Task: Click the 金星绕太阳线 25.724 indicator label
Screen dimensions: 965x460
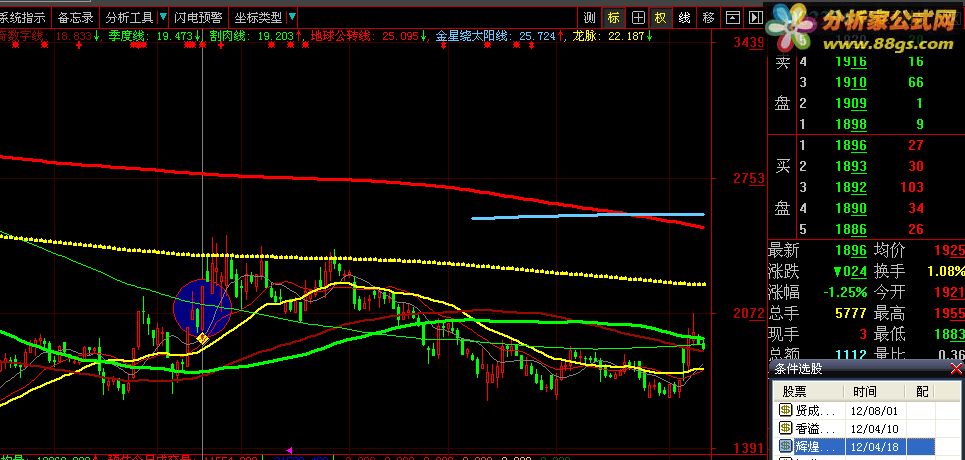Action: coord(500,36)
